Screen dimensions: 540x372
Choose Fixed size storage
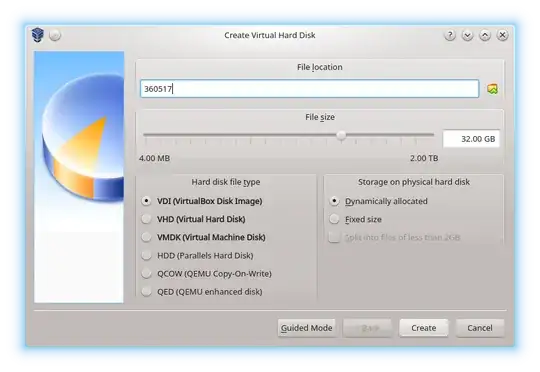(x=355, y=219)
